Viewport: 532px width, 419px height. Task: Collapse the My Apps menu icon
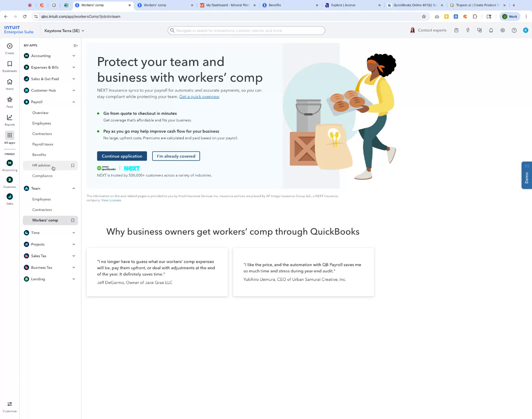click(75, 45)
